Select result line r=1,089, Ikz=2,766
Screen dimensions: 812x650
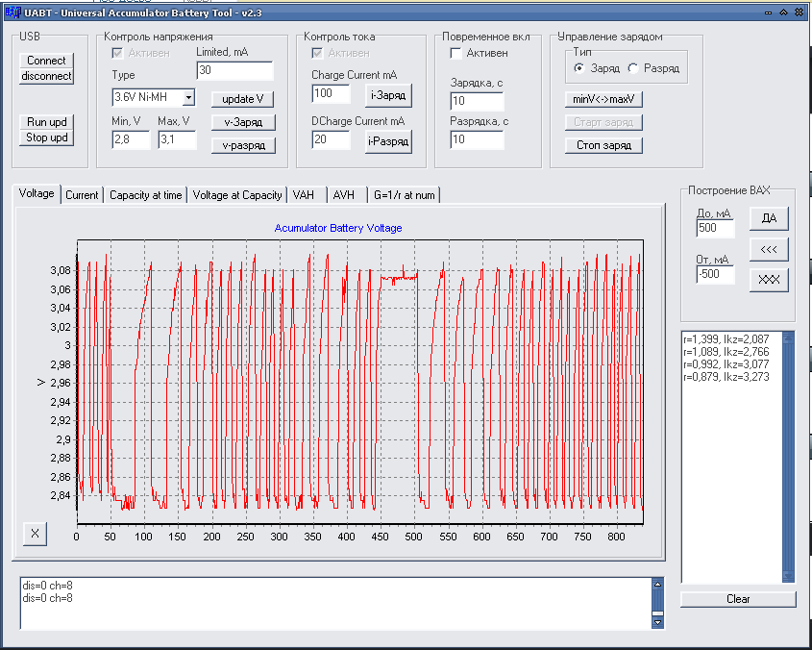tap(726, 352)
